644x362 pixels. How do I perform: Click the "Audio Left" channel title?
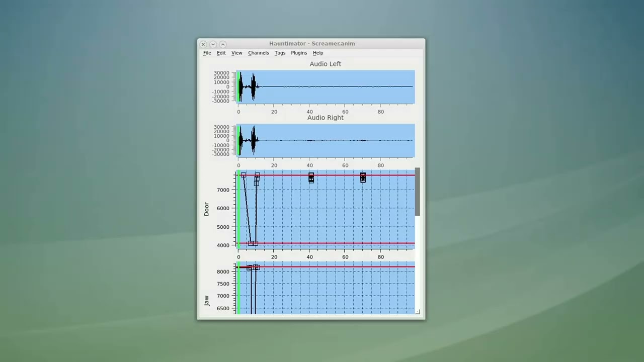tap(326, 64)
